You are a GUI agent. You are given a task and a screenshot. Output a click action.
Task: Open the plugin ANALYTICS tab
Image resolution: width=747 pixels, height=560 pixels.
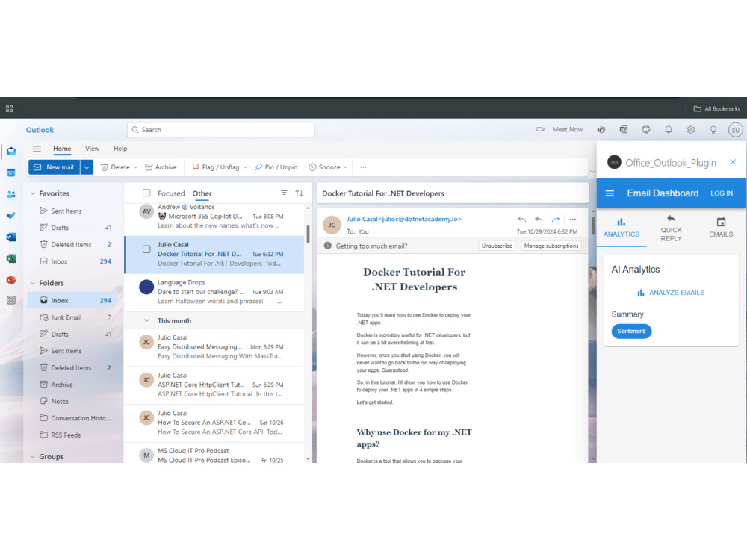622,228
